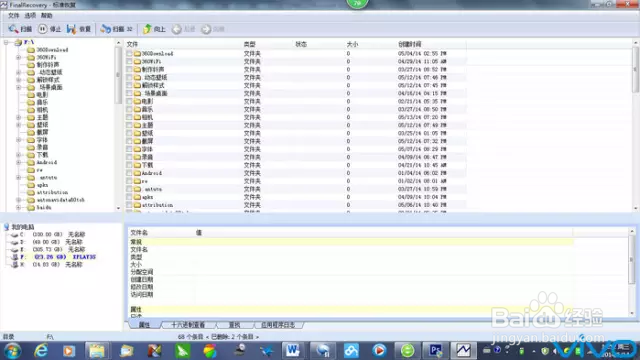Tick the 解锁样式 folder checkbox
The image size is (640, 360).
click(x=129, y=85)
